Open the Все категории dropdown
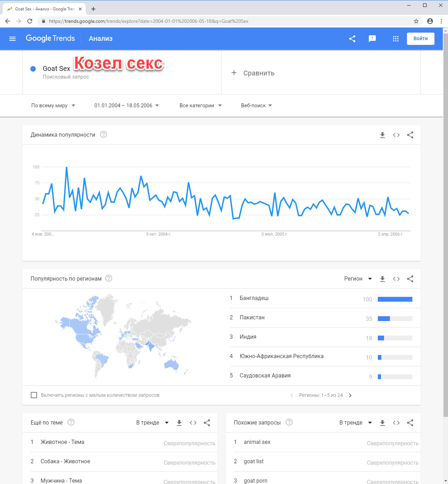 pos(200,106)
